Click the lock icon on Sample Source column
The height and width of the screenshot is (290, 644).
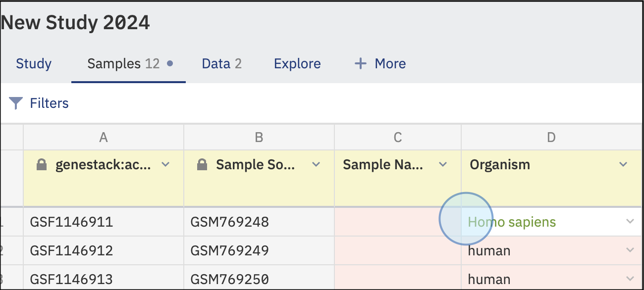pos(202,165)
